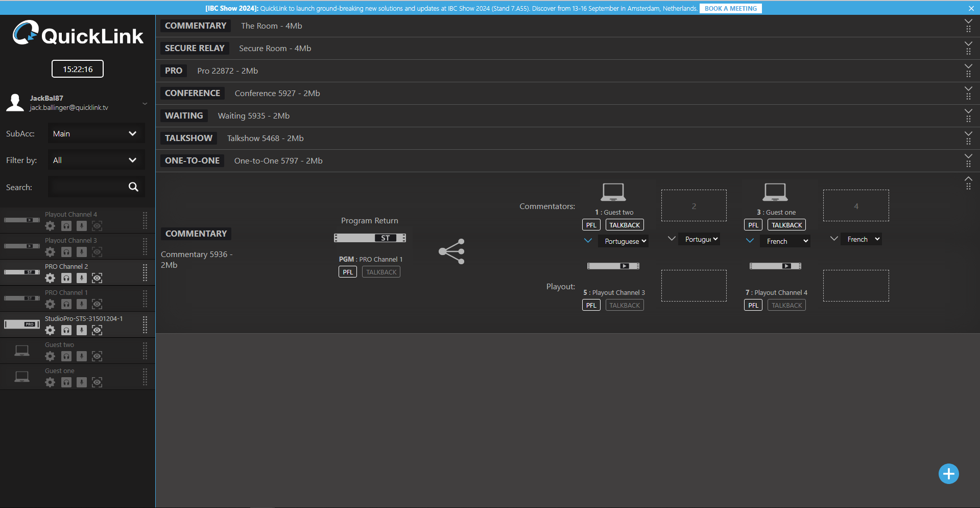
Task: Expand the Secure Relay room row chevron
Action: point(968,44)
